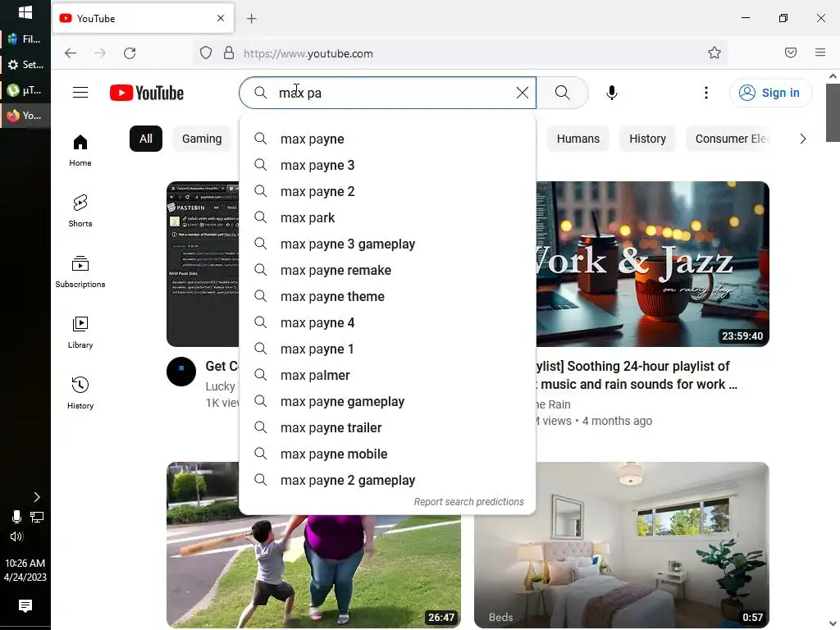This screenshot has height=630, width=840.
Task: Choose the "max payne 1" suggestion
Action: pos(387,349)
